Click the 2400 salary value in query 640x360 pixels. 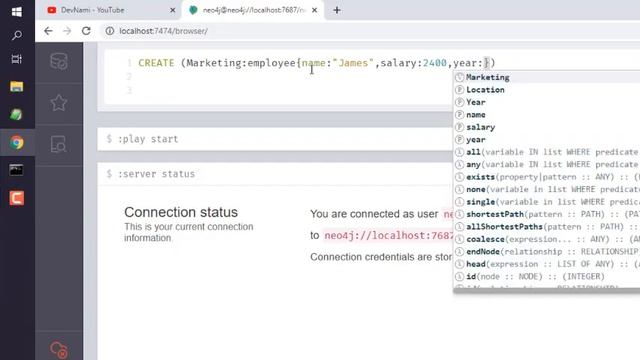[x=434, y=63]
